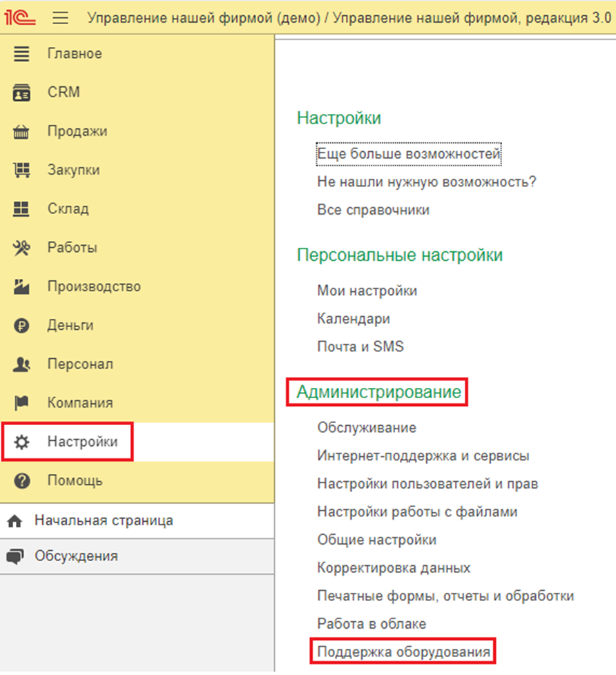Switch to the Начальная страница tab
Screen dimensions: 616x675
pyautogui.click(x=137, y=521)
